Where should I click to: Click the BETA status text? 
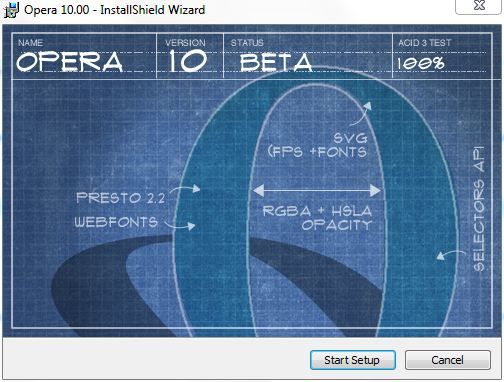pos(276,62)
